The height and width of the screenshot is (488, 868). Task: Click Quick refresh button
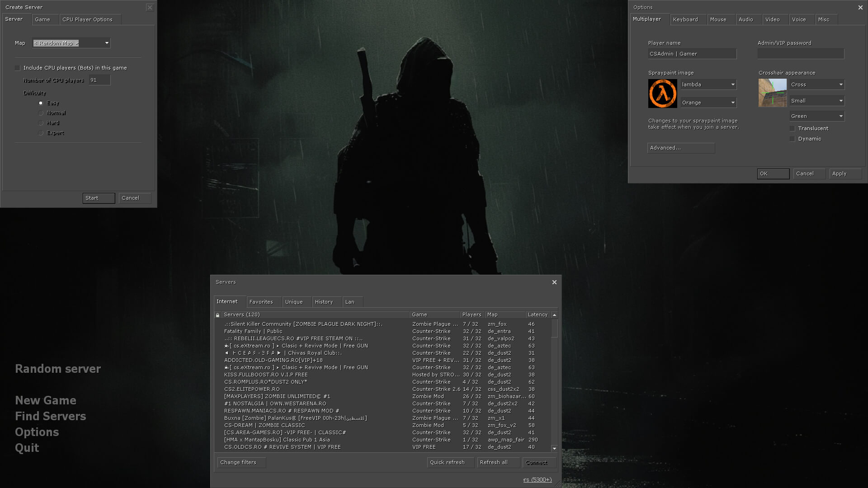pyautogui.click(x=450, y=463)
